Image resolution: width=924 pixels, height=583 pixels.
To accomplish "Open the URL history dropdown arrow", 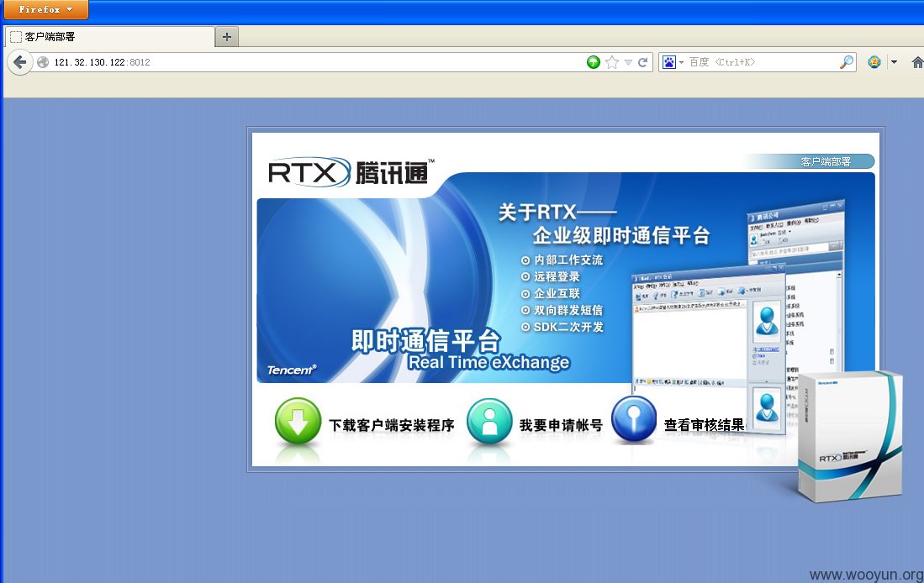I will pyautogui.click(x=628, y=62).
